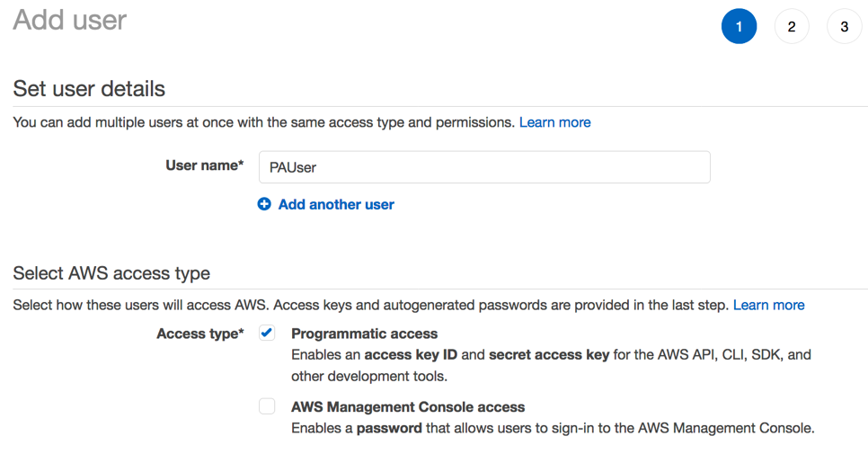Viewport: 868px width, 454px height.
Task: Click the bold access key ID text
Action: [412, 355]
